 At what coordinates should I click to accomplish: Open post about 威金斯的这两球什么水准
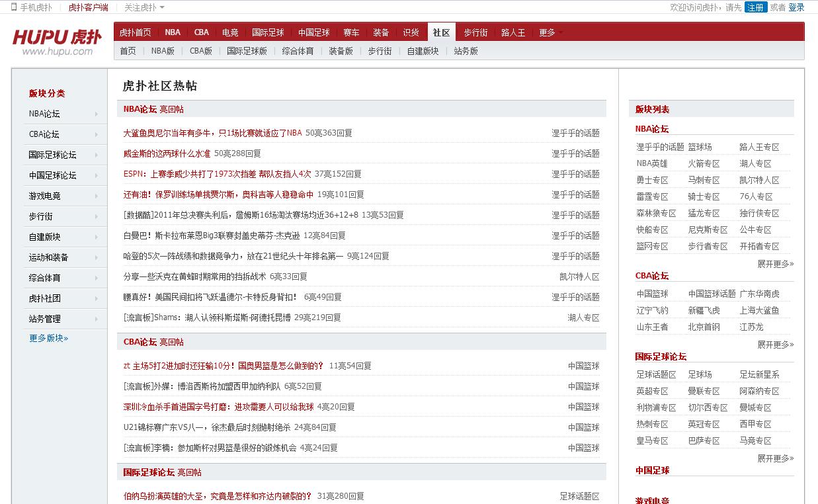[167, 153]
